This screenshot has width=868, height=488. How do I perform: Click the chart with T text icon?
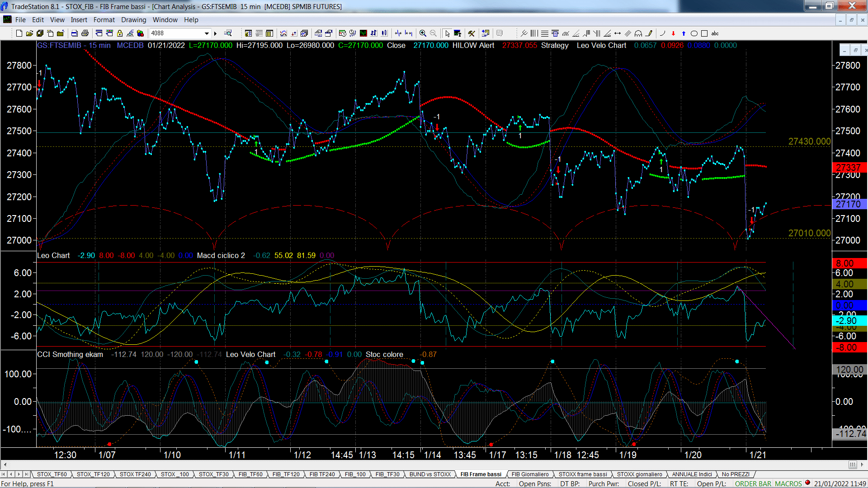click(458, 33)
